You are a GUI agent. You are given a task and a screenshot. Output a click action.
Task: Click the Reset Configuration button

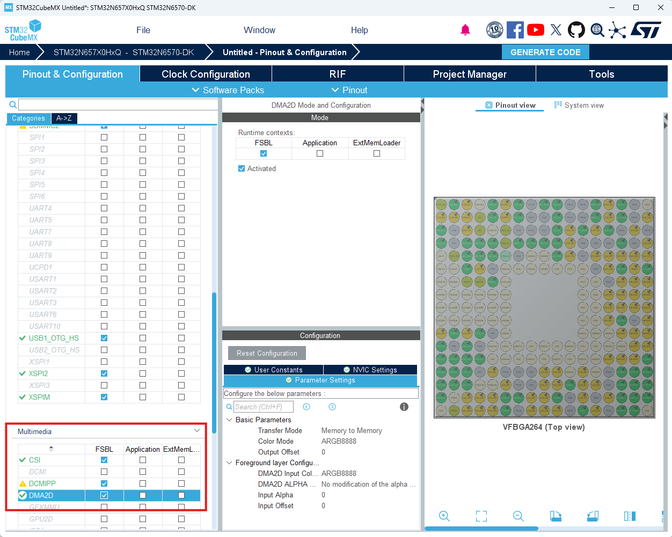coord(267,353)
